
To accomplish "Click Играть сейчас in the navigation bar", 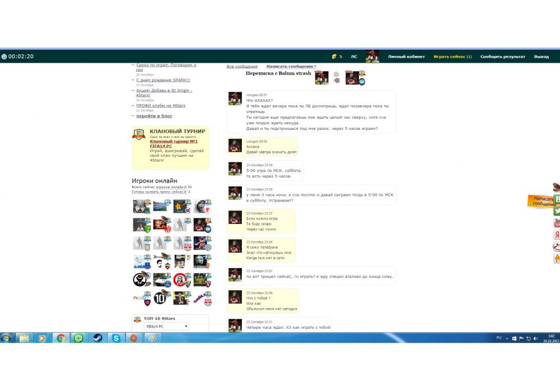I will coord(452,57).
